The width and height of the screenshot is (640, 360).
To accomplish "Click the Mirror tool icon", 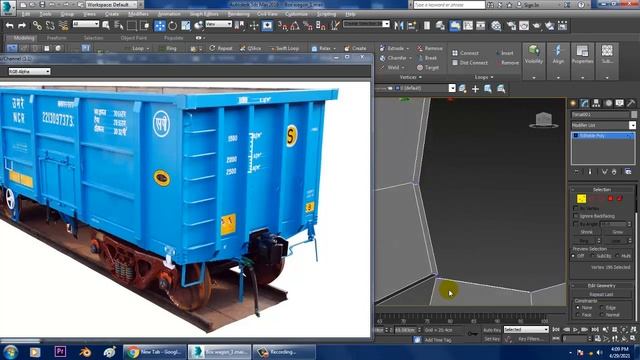I will (399, 26).
